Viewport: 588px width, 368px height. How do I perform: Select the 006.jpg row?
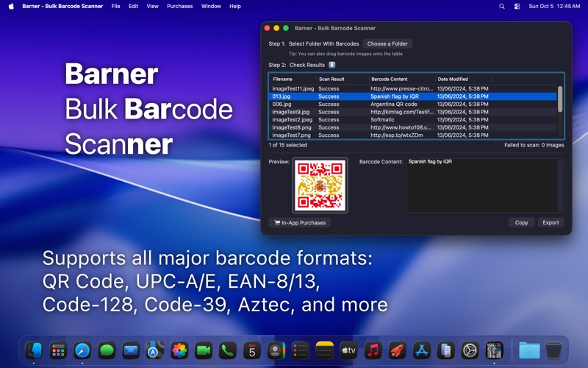click(x=414, y=104)
